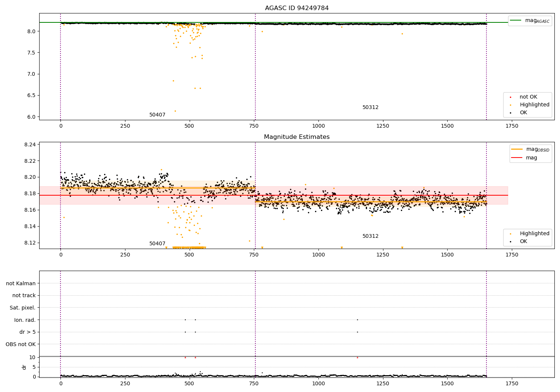Click the 750 x-tick of the bottom plot

[254, 384]
